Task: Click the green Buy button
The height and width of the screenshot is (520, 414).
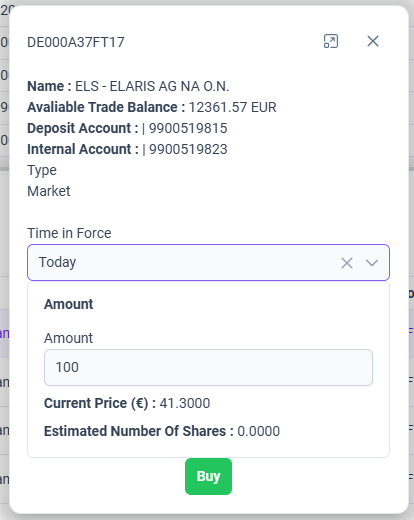Action: [x=208, y=476]
